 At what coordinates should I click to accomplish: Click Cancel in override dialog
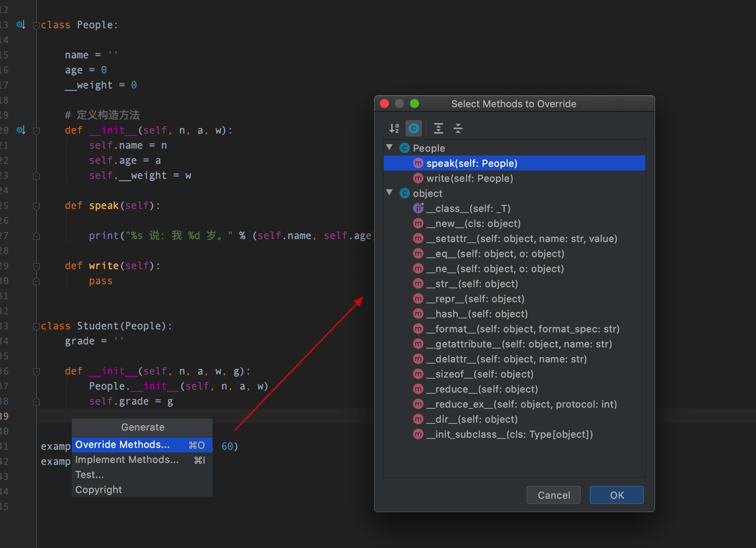coord(554,495)
